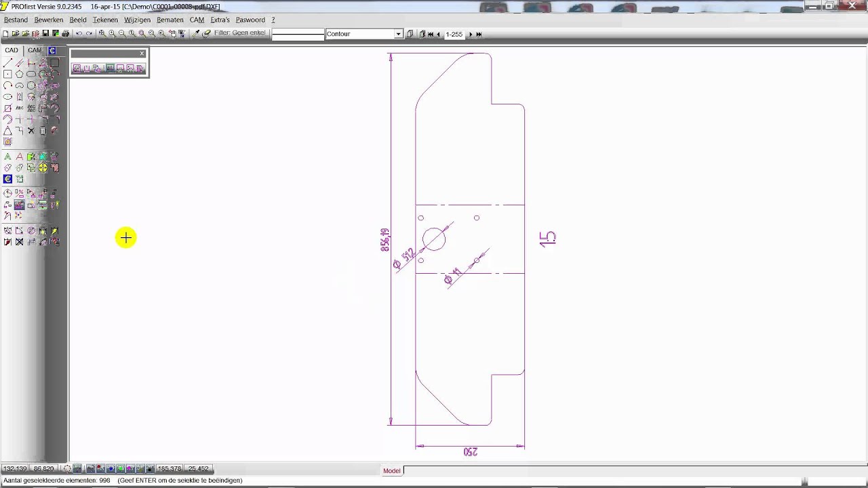Toggle the blue snap point button
868x488 pixels.
(111, 469)
